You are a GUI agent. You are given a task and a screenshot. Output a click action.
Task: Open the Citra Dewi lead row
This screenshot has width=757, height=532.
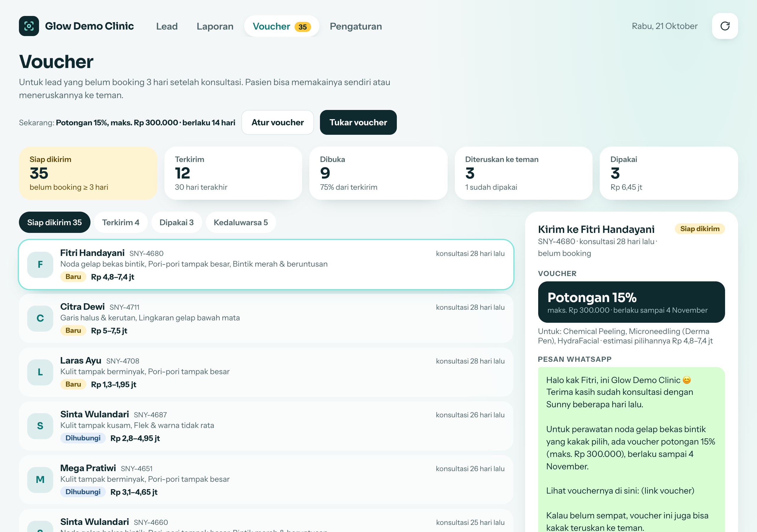266,318
